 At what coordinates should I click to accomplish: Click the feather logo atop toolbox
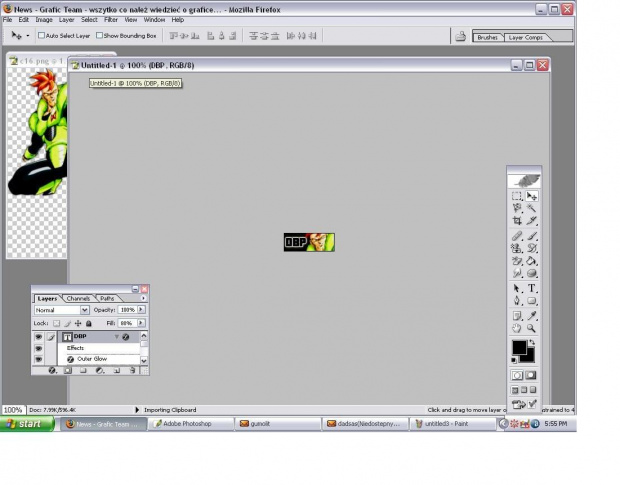tap(524, 181)
